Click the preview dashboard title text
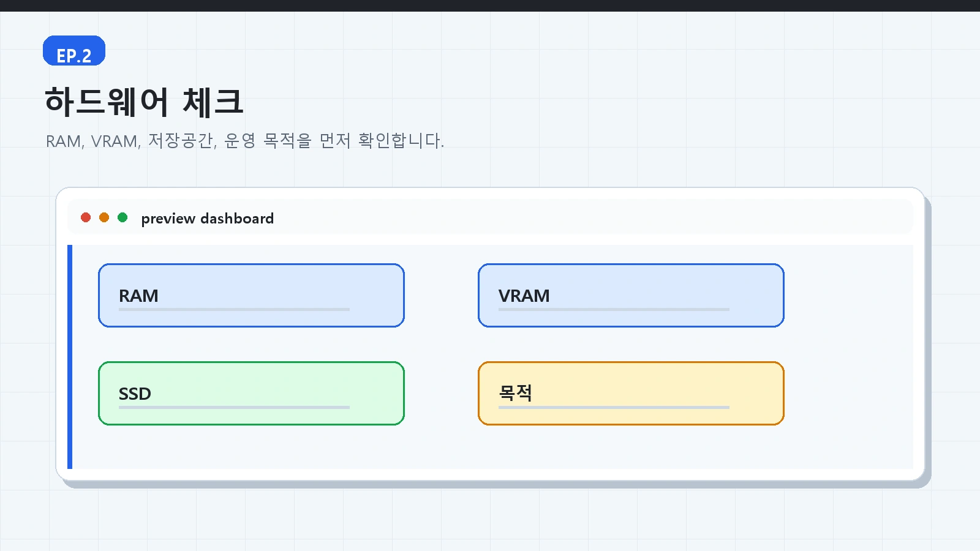The image size is (980, 551). pyautogui.click(x=207, y=219)
